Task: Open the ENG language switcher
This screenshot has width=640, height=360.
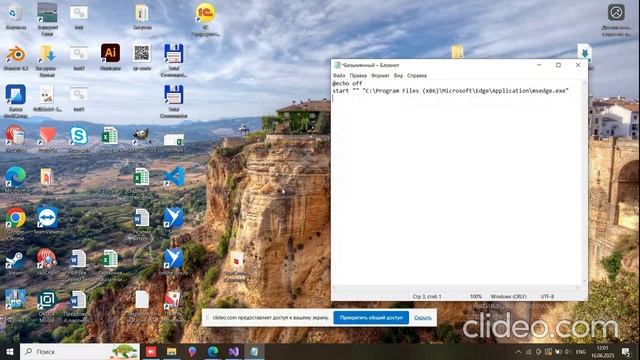Action: click(x=580, y=352)
